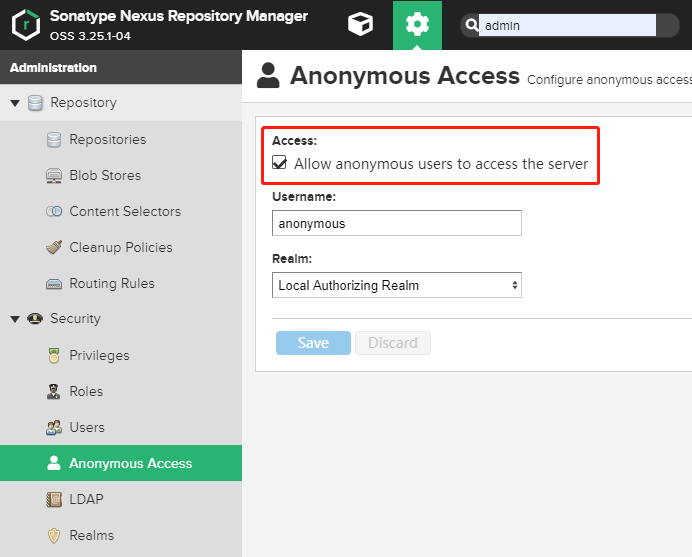Click the LDAP book icon
This screenshot has width=692, height=557.
point(54,500)
